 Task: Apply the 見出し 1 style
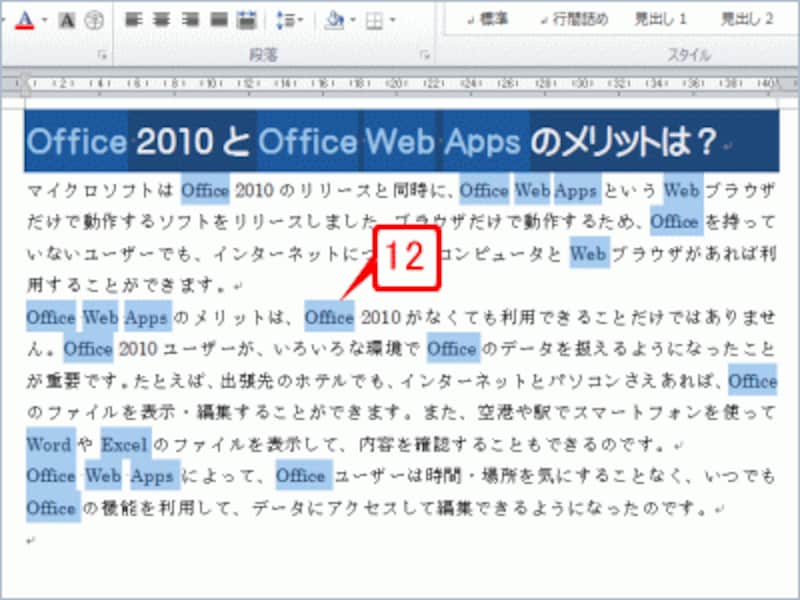click(660, 19)
